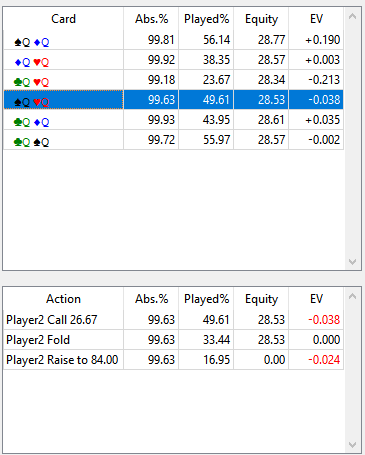Click scroll-up arrow of action table
Viewport: 365px width, 455px height.
point(352,296)
